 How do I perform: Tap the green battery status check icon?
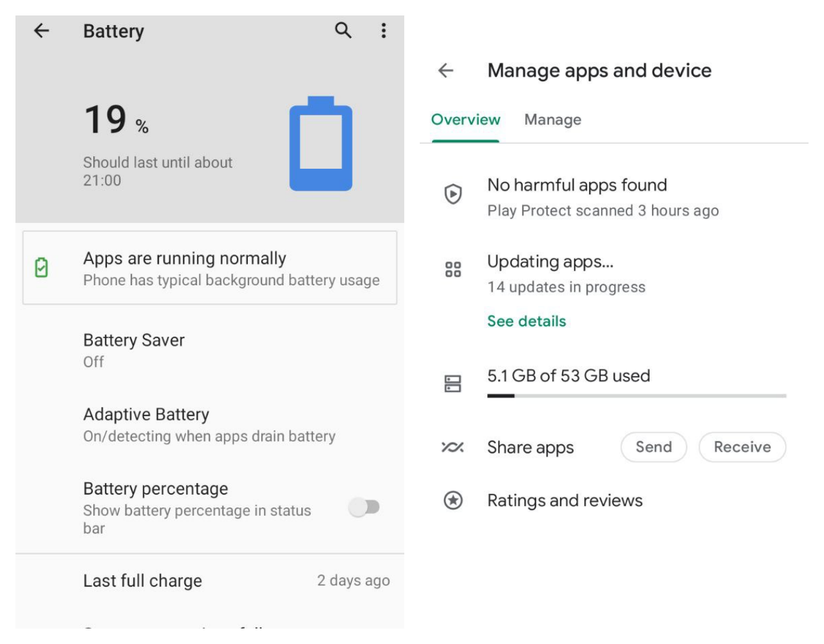[x=42, y=267]
